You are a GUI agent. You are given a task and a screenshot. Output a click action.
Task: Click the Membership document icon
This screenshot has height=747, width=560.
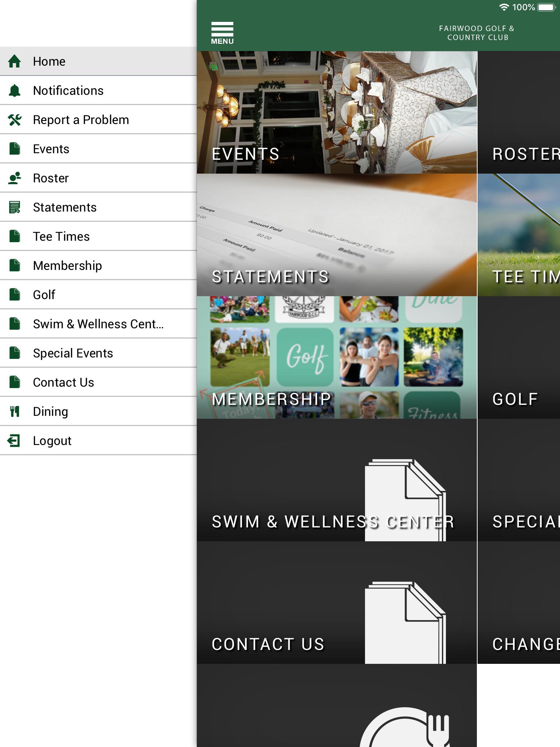click(x=15, y=266)
